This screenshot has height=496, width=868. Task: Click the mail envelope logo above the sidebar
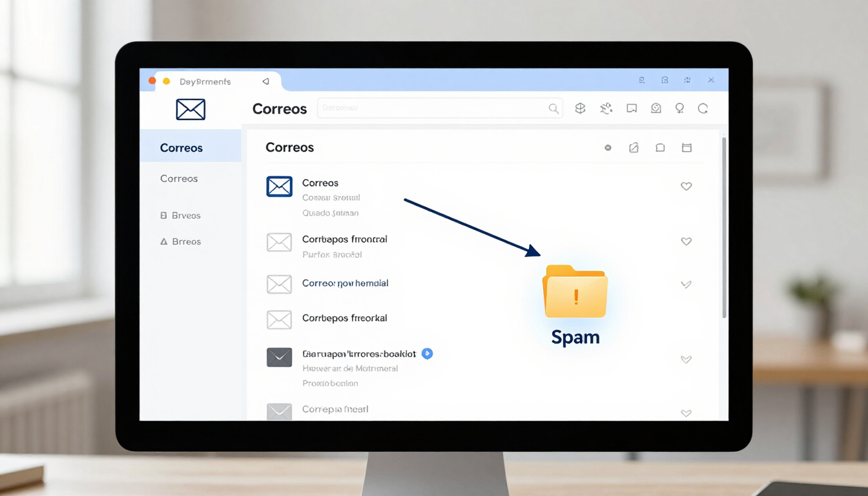click(191, 109)
